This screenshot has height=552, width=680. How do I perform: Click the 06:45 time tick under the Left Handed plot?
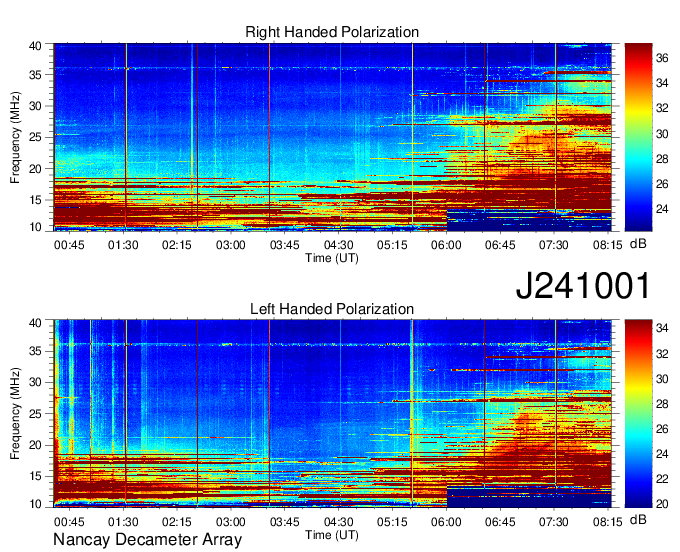coord(500,522)
